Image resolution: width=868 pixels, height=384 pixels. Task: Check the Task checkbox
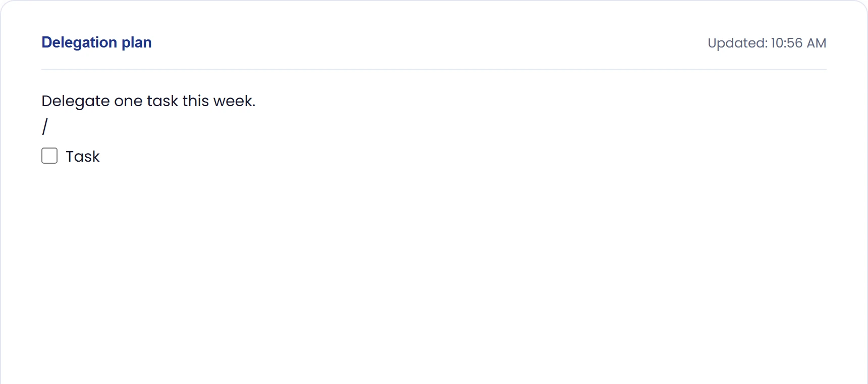click(x=49, y=156)
